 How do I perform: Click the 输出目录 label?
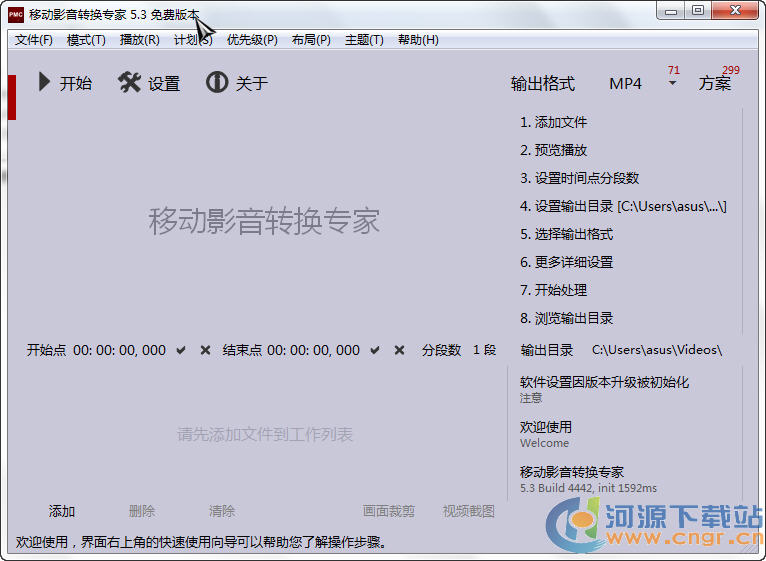pos(547,350)
